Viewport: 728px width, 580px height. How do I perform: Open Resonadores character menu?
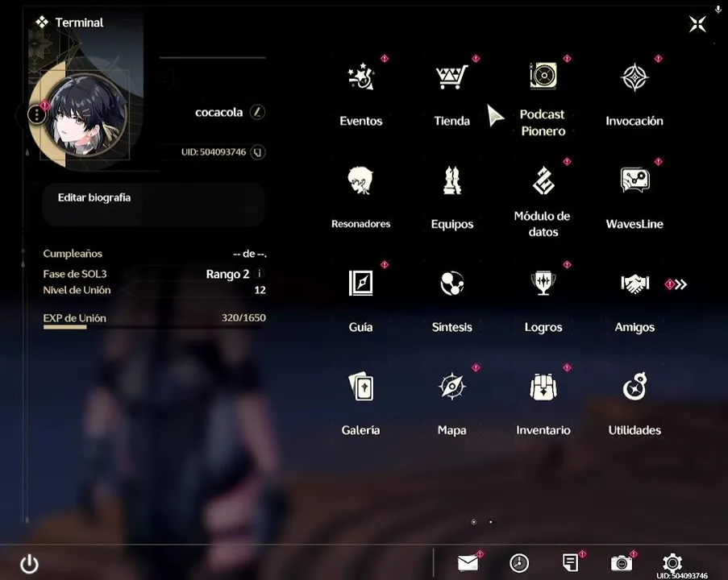coord(360,180)
